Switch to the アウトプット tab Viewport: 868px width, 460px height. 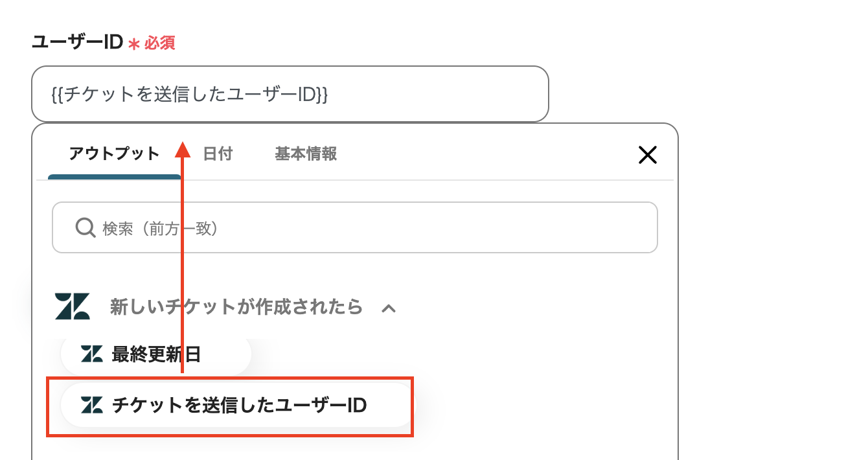114,154
